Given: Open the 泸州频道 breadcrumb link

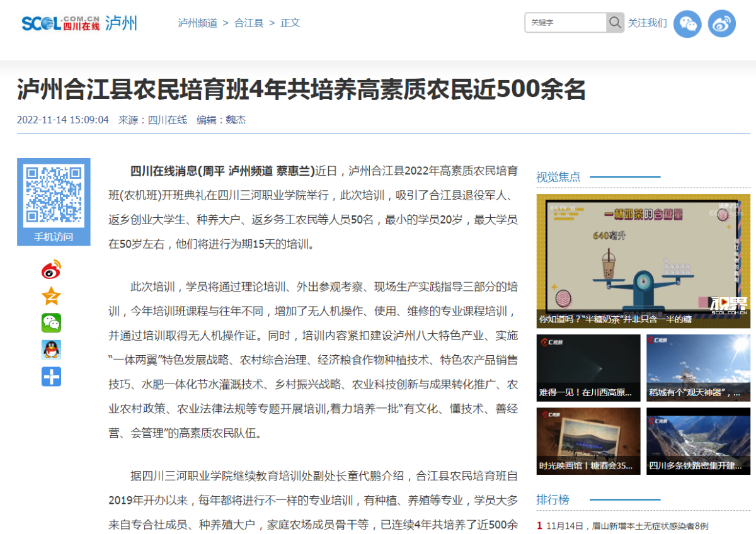Looking at the screenshot, I should pyautogui.click(x=197, y=22).
